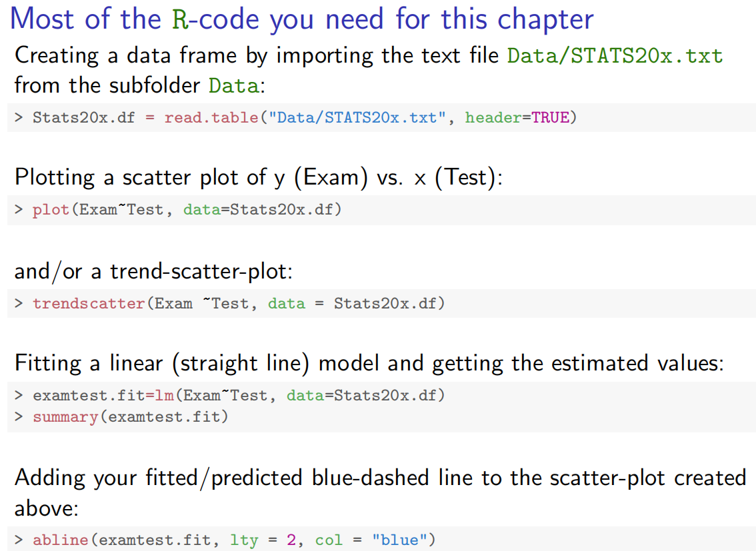Click the read.table function in the code
The image size is (756, 551).
pos(211,118)
